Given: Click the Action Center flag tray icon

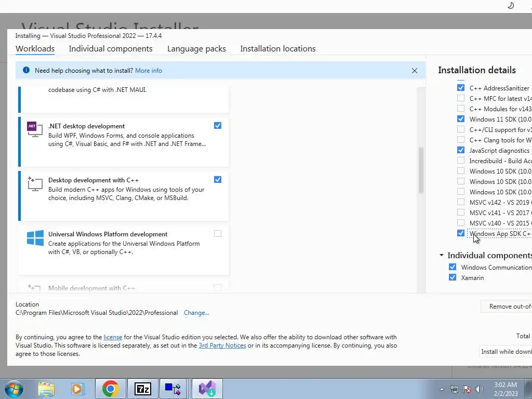Looking at the screenshot, I should tap(467, 390).
